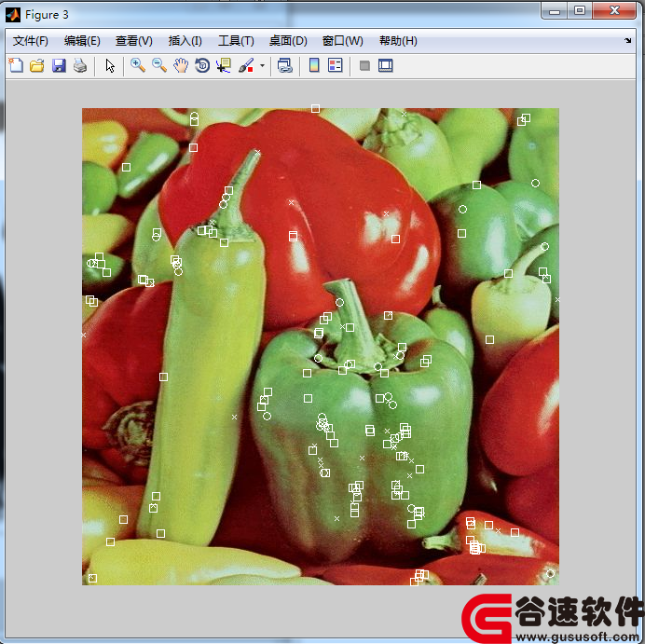The width and height of the screenshot is (645, 644).
Task: Click the MATLAB logo in title bar
Action: tap(13, 15)
